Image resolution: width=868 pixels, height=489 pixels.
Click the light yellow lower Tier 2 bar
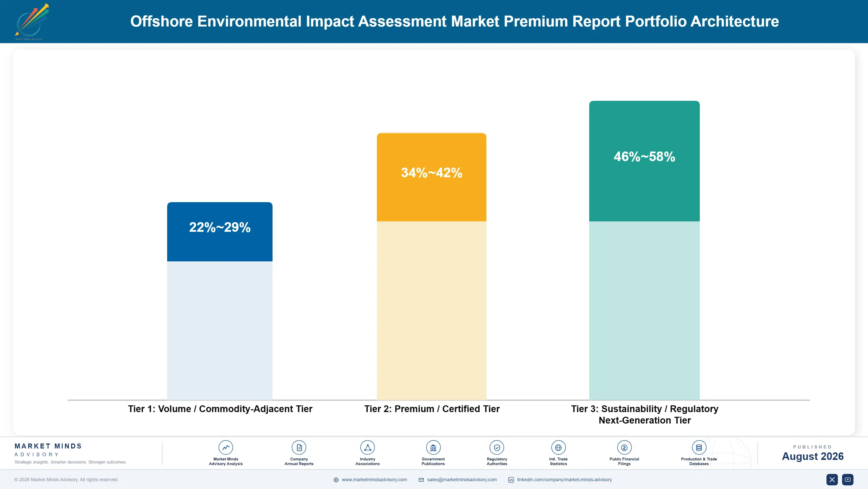tap(432, 310)
